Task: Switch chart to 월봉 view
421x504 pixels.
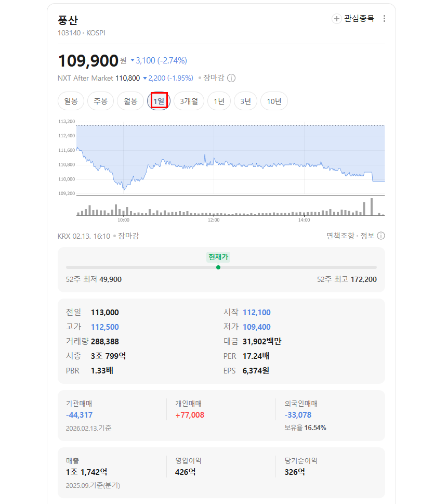Action: 130,101
